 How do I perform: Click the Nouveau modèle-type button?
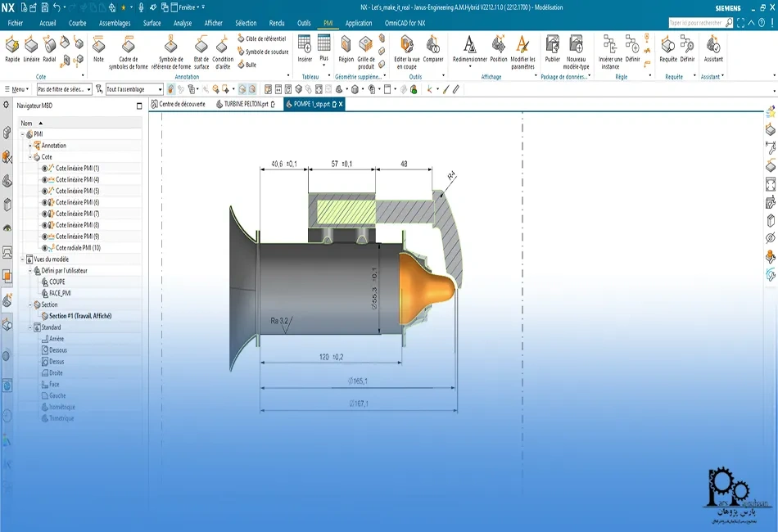(x=576, y=49)
